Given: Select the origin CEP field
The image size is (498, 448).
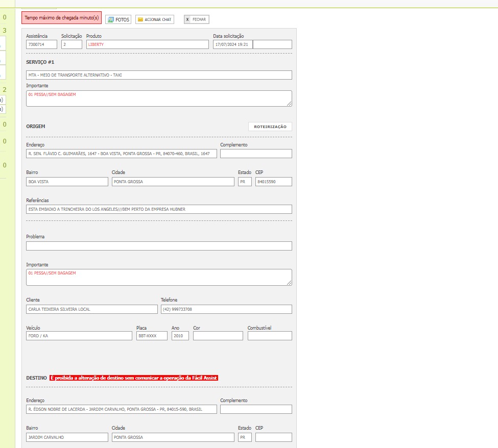Looking at the screenshot, I should pos(273,182).
